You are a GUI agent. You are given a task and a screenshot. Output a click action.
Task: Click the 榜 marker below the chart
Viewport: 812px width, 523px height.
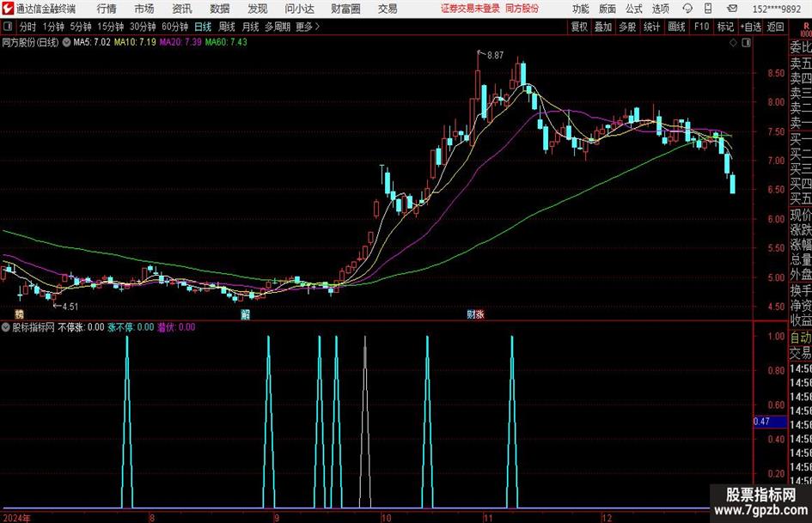point(19,313)
